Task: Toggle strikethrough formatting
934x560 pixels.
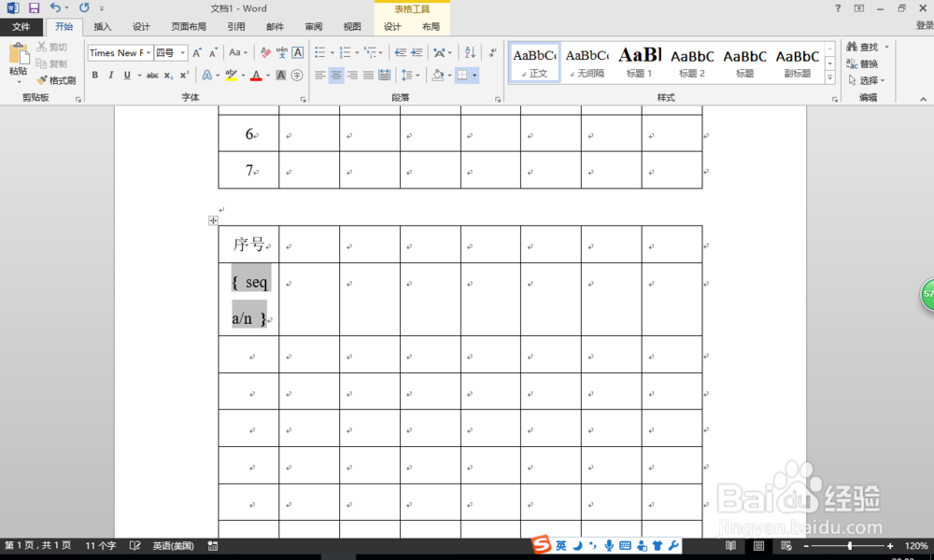Action: pos(153,75)
